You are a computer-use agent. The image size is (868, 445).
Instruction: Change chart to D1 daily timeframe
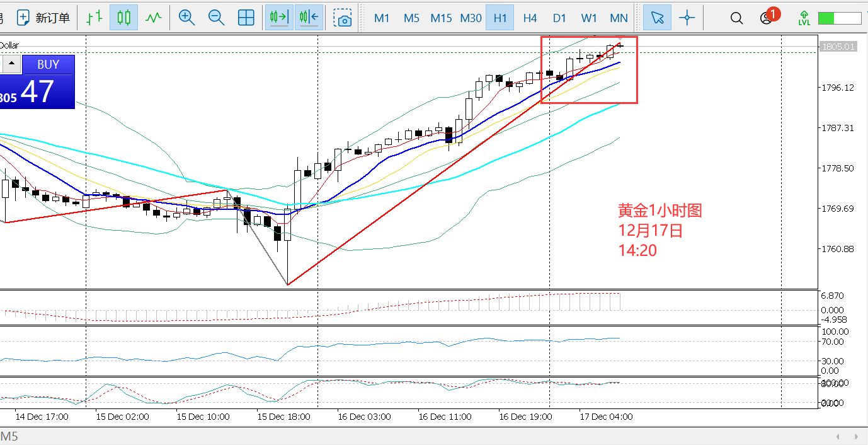[x=559, y=18]
